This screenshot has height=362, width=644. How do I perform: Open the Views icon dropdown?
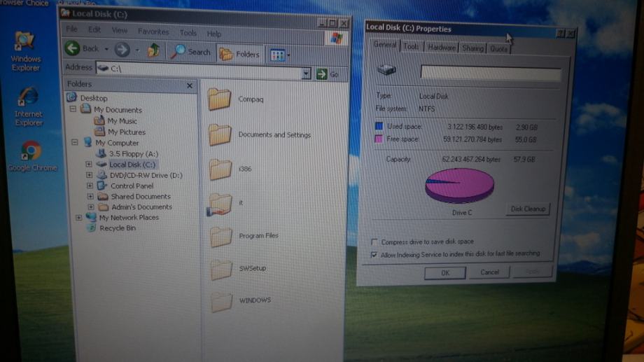[x=279, y=55]
